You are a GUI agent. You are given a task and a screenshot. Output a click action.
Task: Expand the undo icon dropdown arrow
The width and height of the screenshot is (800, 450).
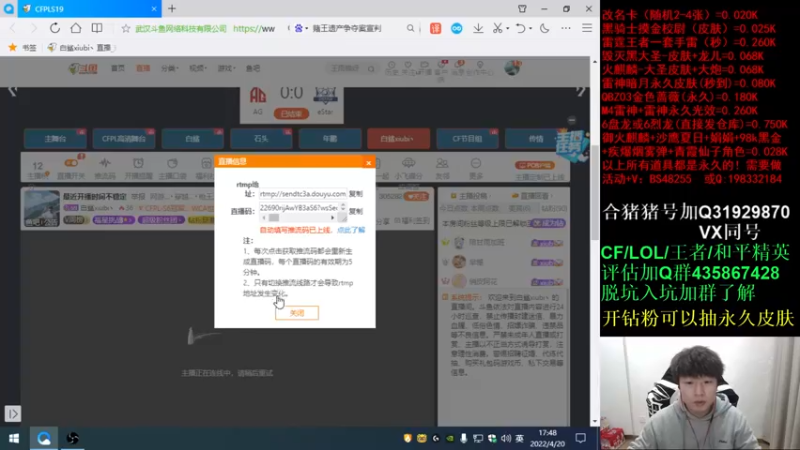click(531, 29)
